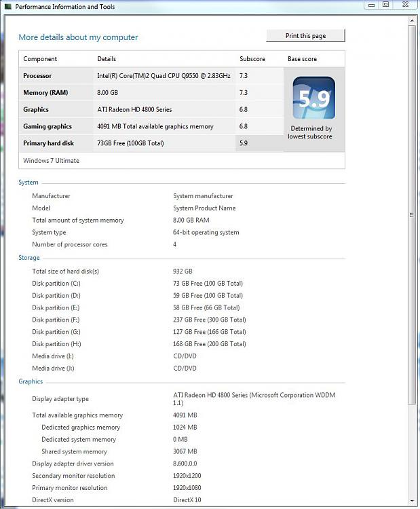
Task: Click Number of processor cores label
Action: (x=69, y=244)
